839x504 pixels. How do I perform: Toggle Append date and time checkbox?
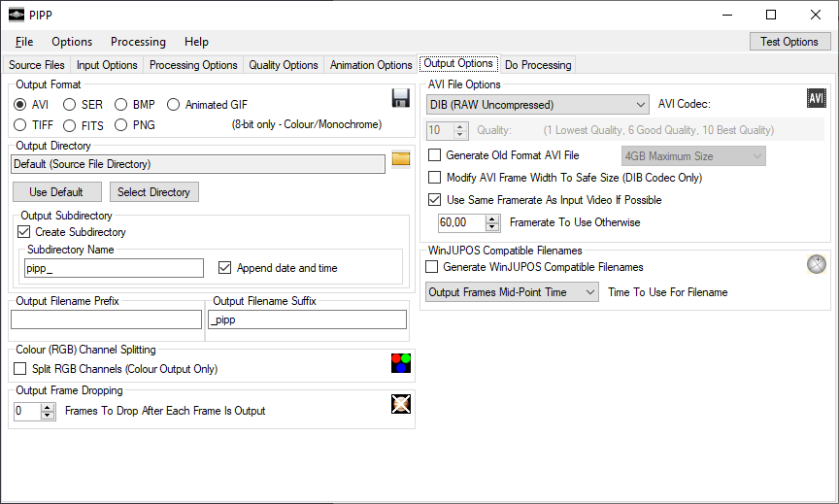coord(224,267)
